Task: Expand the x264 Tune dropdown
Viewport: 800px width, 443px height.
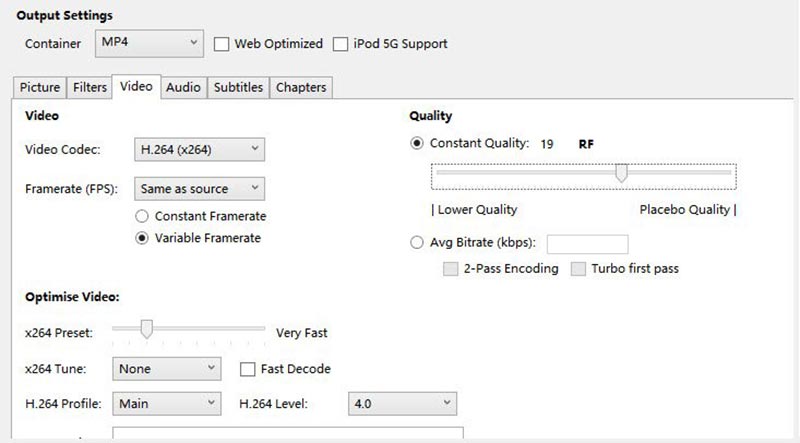Action: [166, 369]
